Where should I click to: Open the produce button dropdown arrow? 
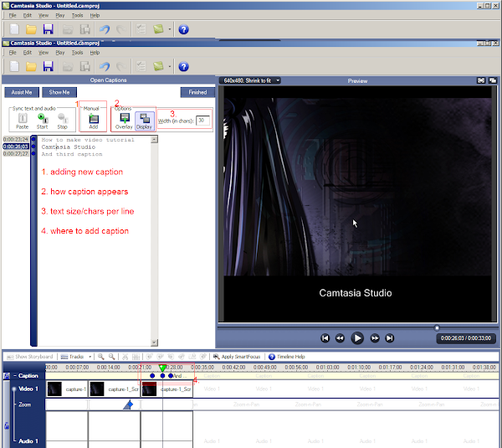coord(170,66)
